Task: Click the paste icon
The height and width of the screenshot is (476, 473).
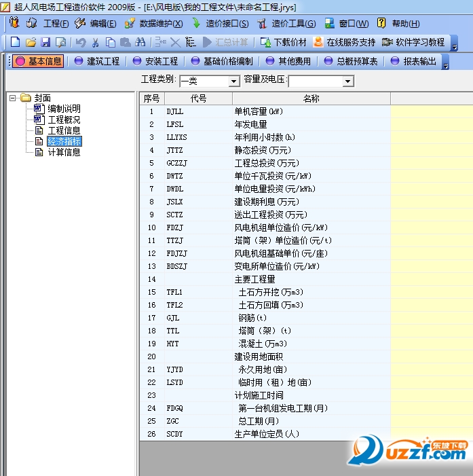Action: tap(126, 42)
